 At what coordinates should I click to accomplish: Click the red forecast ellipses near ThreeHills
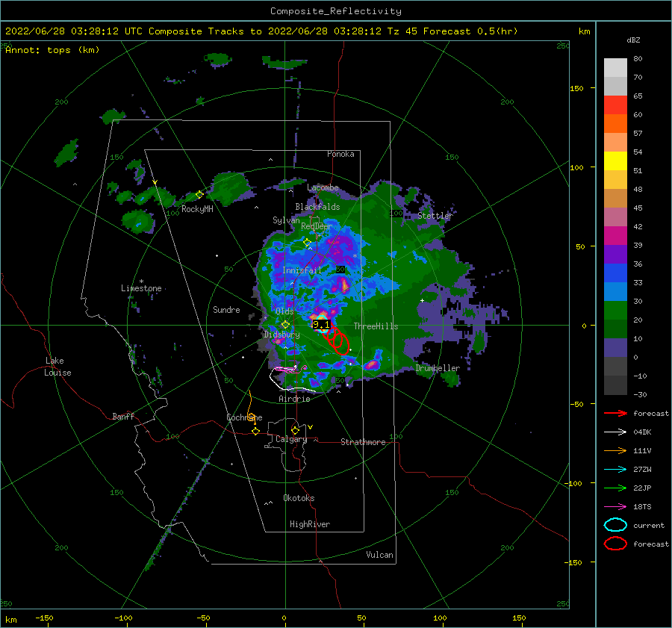[x=336, y=341]
